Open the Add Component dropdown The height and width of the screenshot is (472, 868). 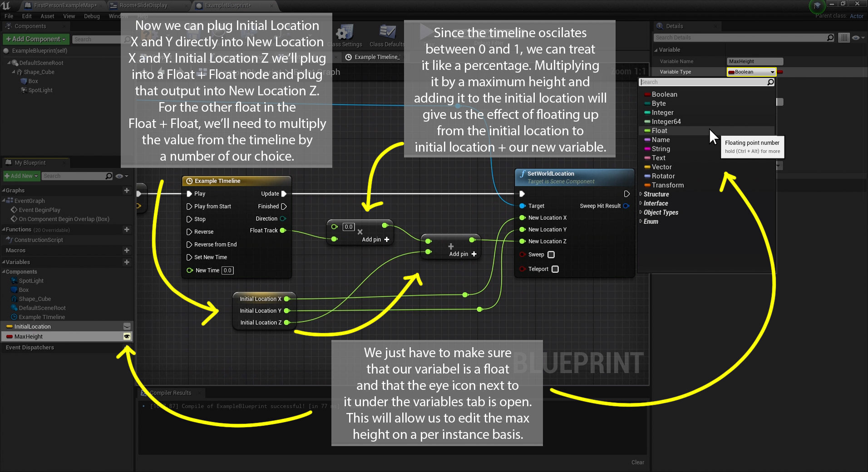click(x=36, y=39)
